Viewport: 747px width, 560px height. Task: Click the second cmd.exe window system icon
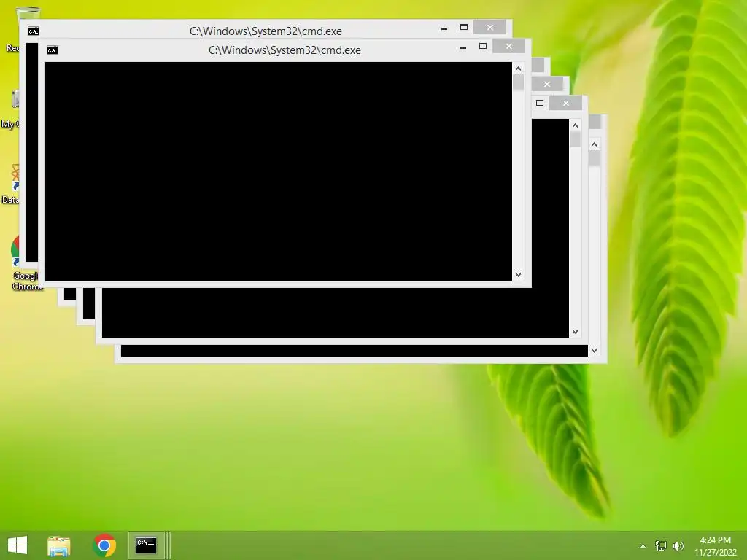34,31
